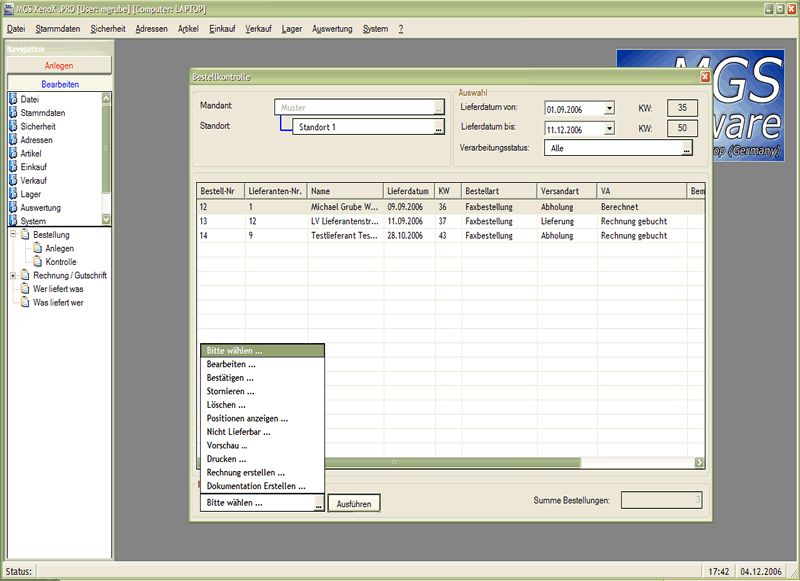
Task: Choose Drucken ... from the action list
Action: click(x=262, y=459)
